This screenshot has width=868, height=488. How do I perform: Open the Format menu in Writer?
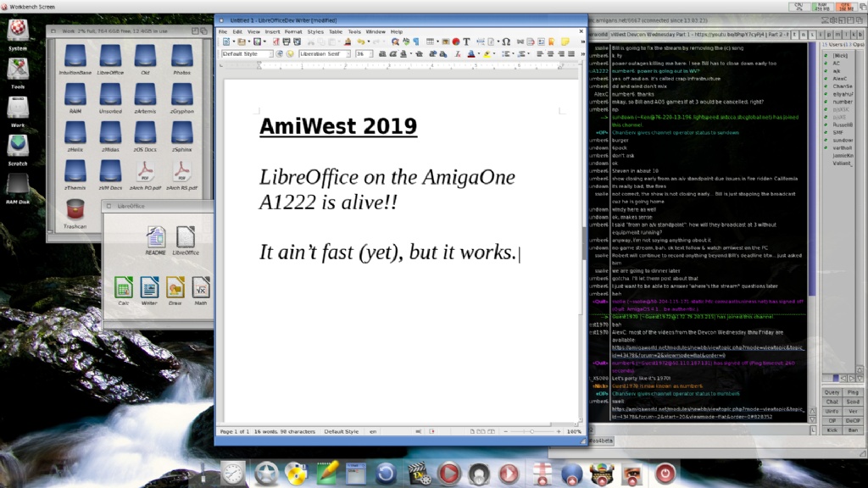coord(293,31)
